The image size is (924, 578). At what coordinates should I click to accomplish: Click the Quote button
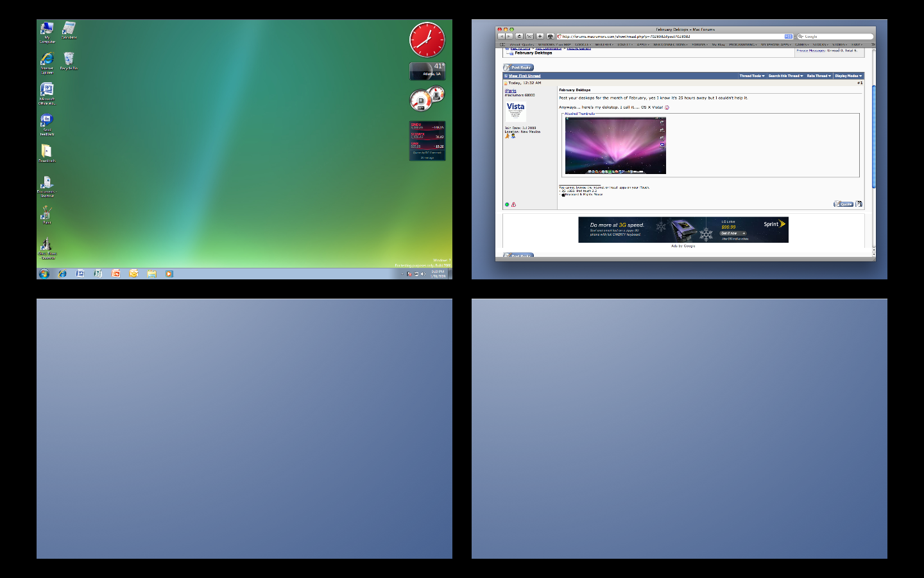pos(843,204)
